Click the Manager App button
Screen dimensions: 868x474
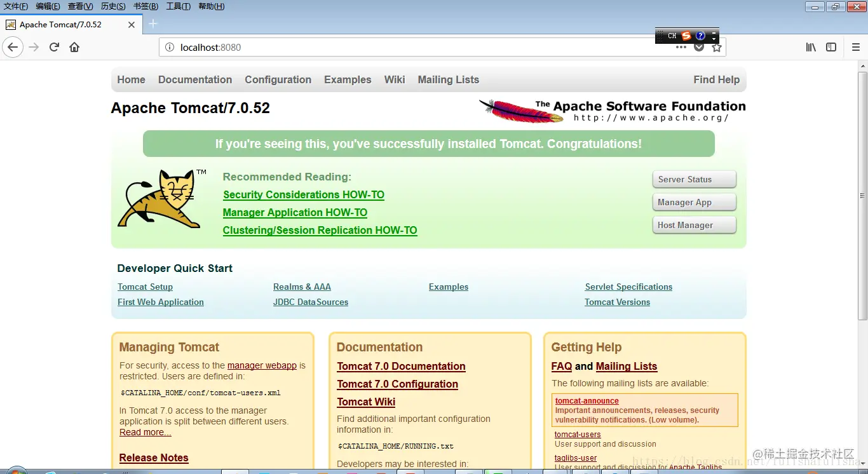click(x=695, y=202)
